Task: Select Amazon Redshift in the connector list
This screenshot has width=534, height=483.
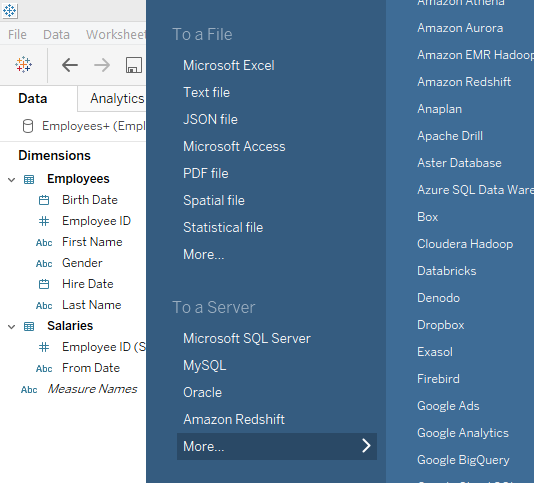Action: [464, 82]
